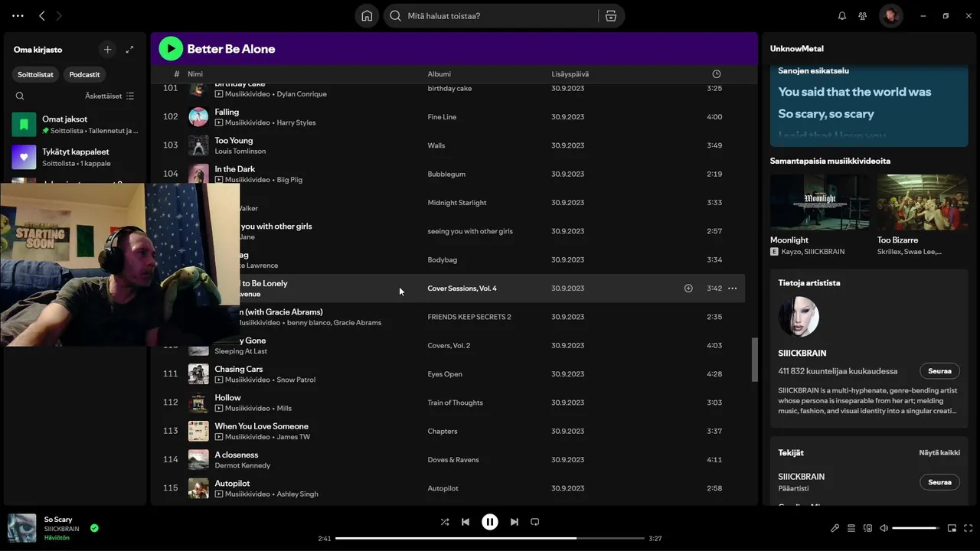Sort by Nimi column header
This screenshot has height=551, width=980.
pos(195,74)
